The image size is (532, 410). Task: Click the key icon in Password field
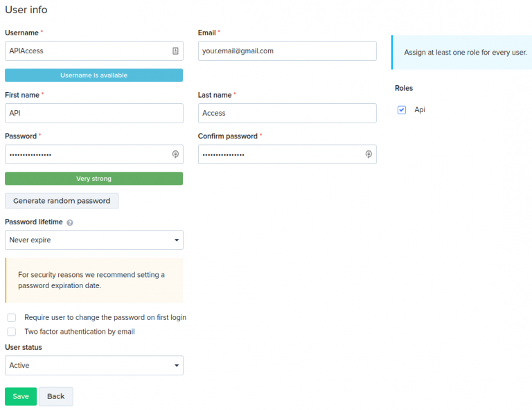pyautogui.click(x=175, y=154)
